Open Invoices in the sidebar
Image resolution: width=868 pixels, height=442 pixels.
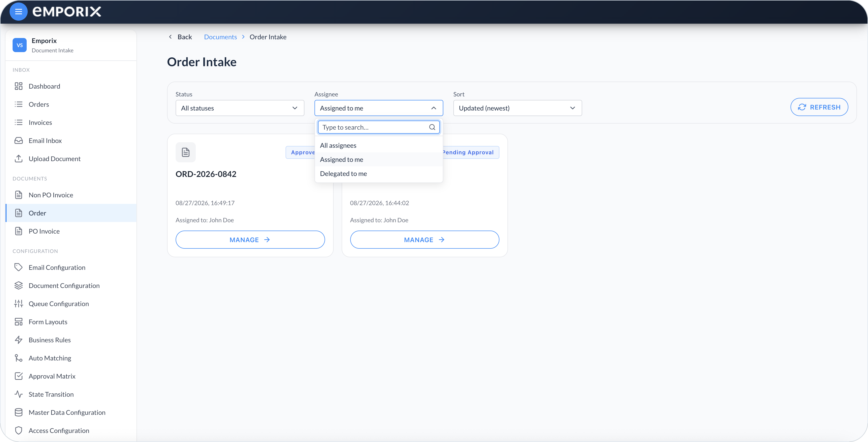71,123
